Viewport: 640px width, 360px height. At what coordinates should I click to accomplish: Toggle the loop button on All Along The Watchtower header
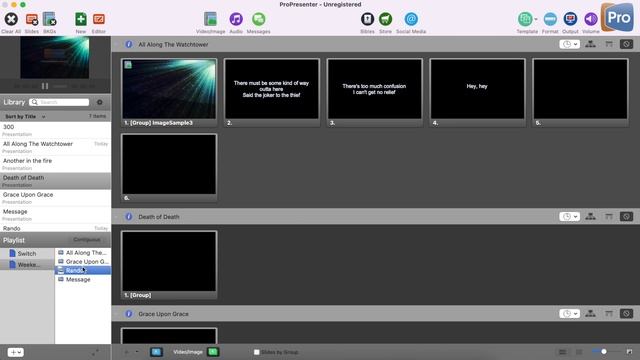[627, 44]
